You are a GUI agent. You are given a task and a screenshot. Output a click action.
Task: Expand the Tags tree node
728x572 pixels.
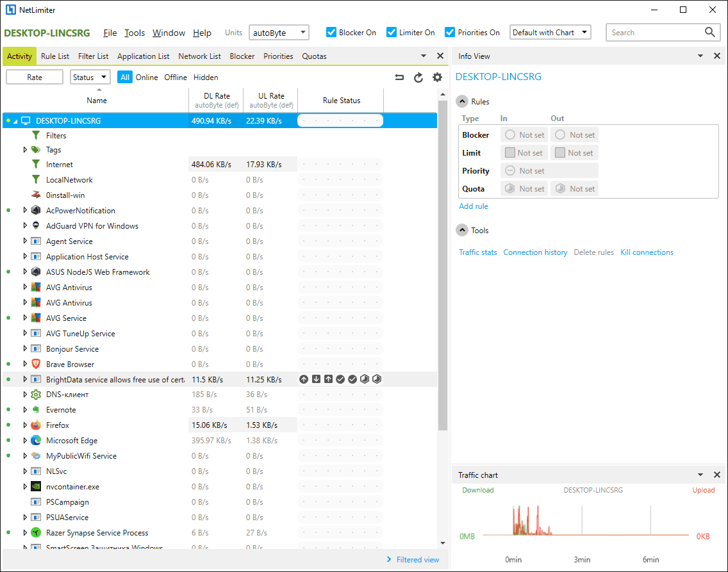click(25, 149)
